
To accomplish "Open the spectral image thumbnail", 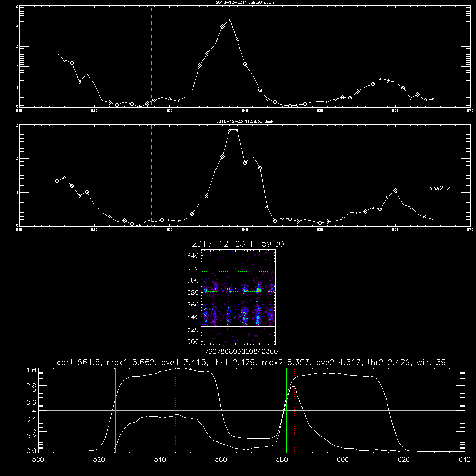I will click(238, 297).
